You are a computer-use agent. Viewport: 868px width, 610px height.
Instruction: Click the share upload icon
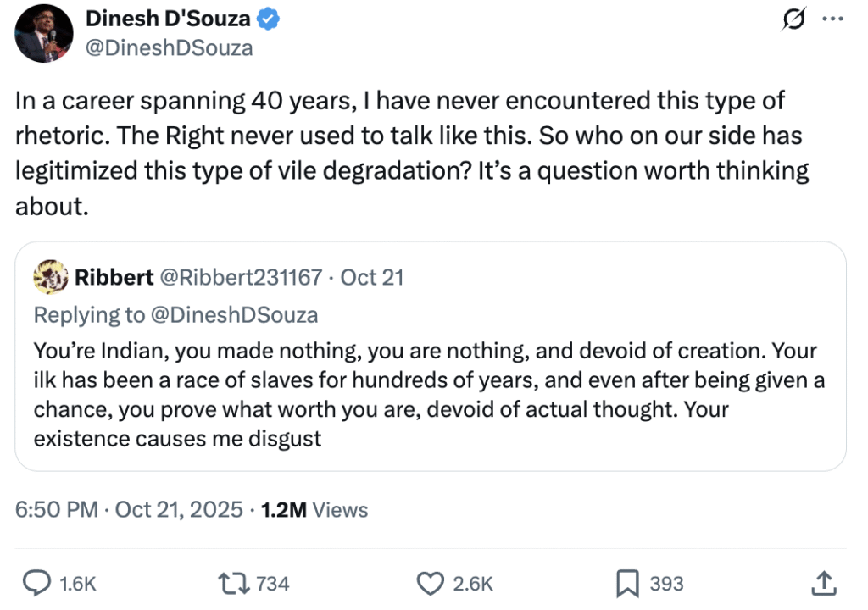(x=823, y=583)
